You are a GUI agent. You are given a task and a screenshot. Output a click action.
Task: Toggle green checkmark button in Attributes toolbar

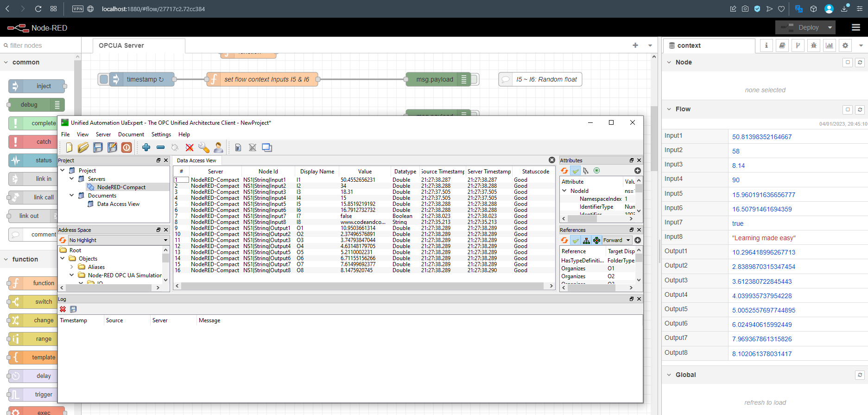point(576,171)
